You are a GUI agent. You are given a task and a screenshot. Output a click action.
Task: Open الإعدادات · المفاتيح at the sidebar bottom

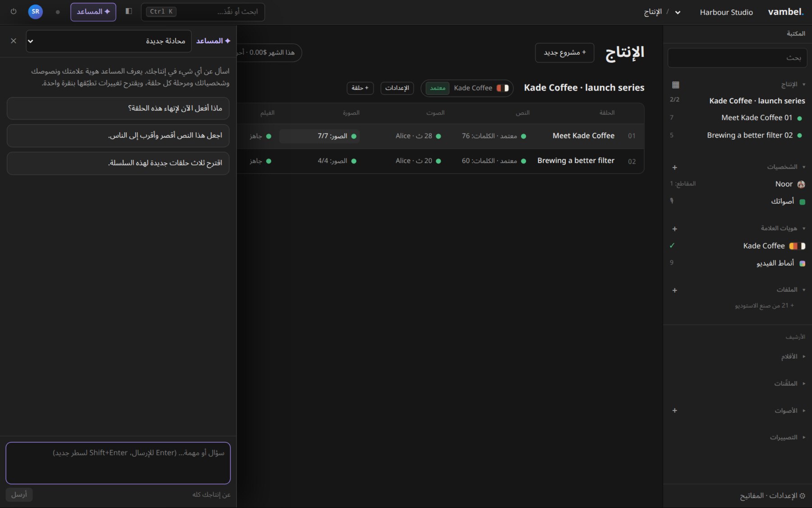coord(772,496)
